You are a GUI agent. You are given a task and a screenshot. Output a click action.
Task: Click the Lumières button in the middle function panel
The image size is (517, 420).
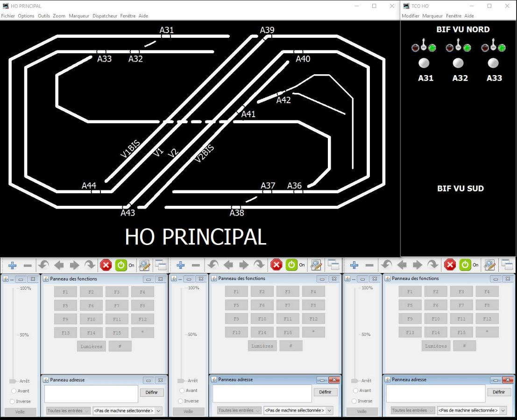click(x=262, y=346)
